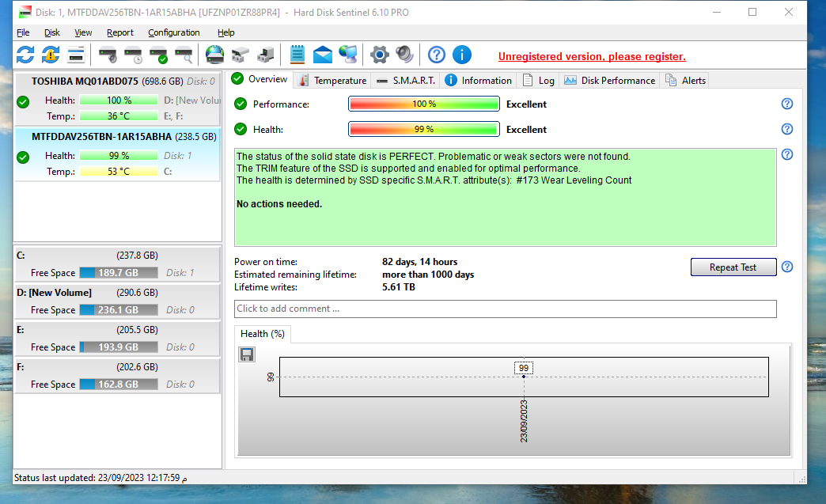Click the 99 data point on health graph
Viewport: 826px width, 504px height.
[524, 377]
